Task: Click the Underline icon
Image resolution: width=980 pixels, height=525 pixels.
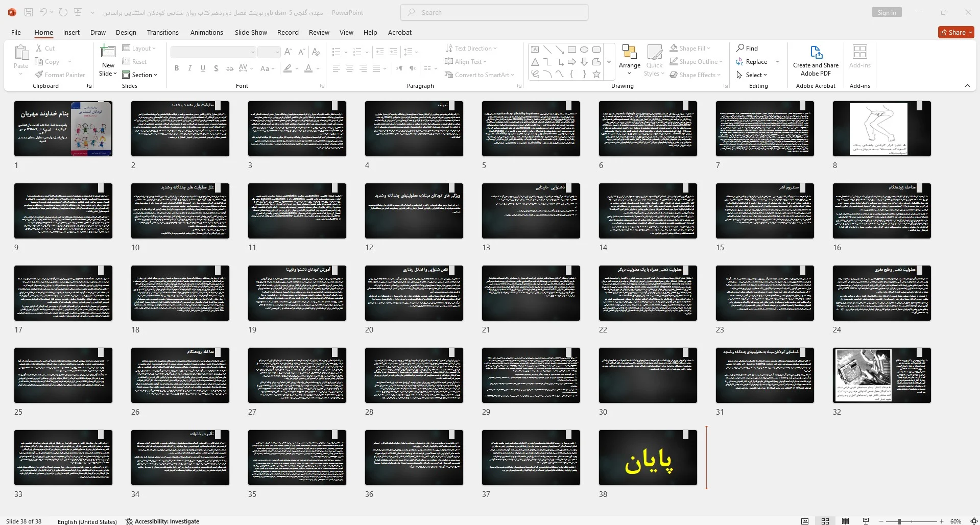Action: coord(203,68)
